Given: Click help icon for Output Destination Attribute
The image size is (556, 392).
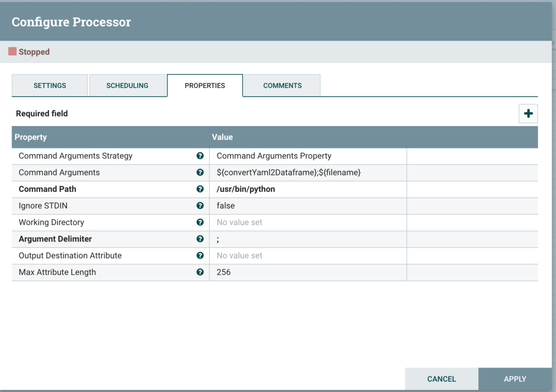Looking at the screenshot, I should pos(200,256).
